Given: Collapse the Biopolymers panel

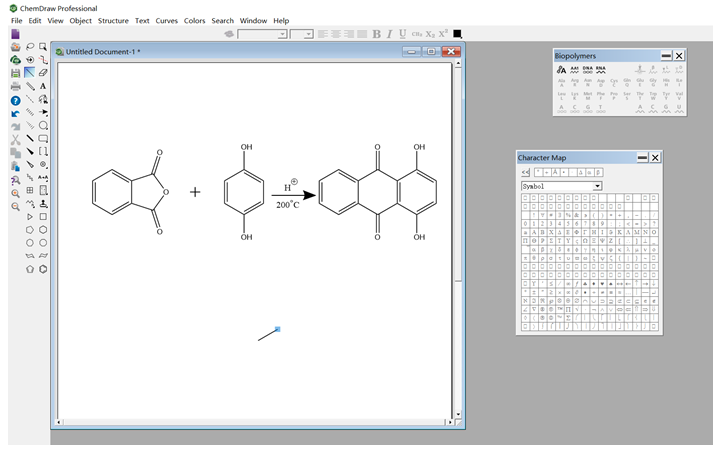Looking at the screenshot, I should coord(666,56).
